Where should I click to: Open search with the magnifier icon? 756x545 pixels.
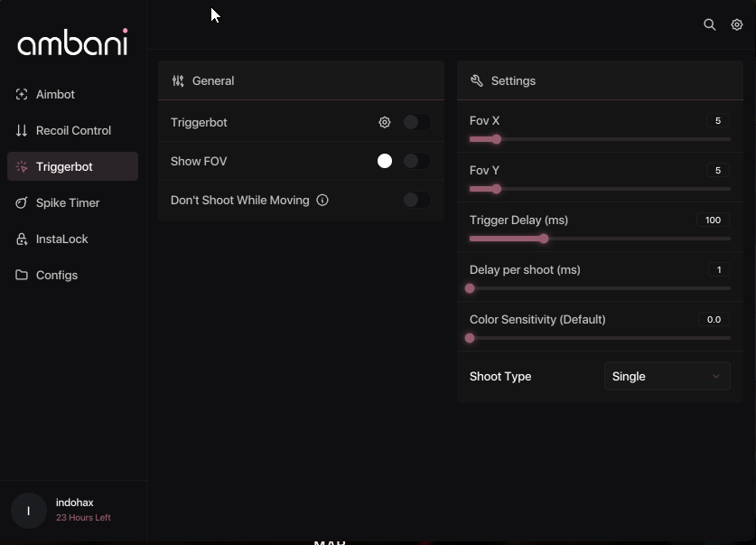click(x=709, y=24)
